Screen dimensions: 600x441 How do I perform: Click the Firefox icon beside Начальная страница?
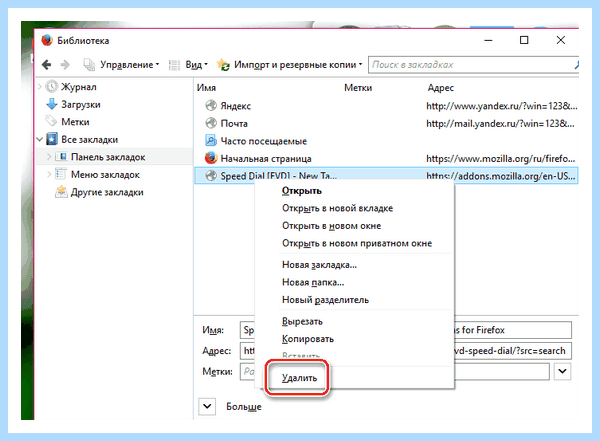[211, 158]
